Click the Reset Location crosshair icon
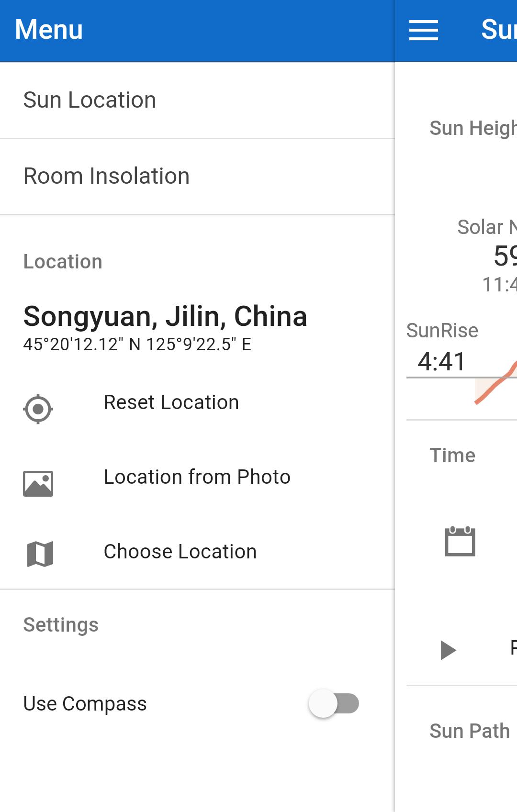The image size is (517, 812). pos(38,409)
